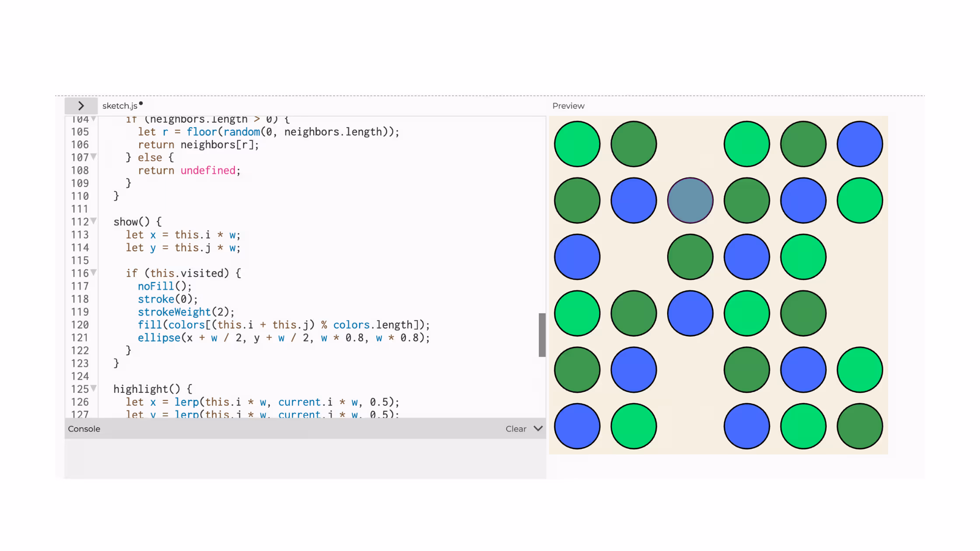The height and width of the screenshot is (551, 980).
Task: Collapse the show() function fold arrow
Action: 94,221
